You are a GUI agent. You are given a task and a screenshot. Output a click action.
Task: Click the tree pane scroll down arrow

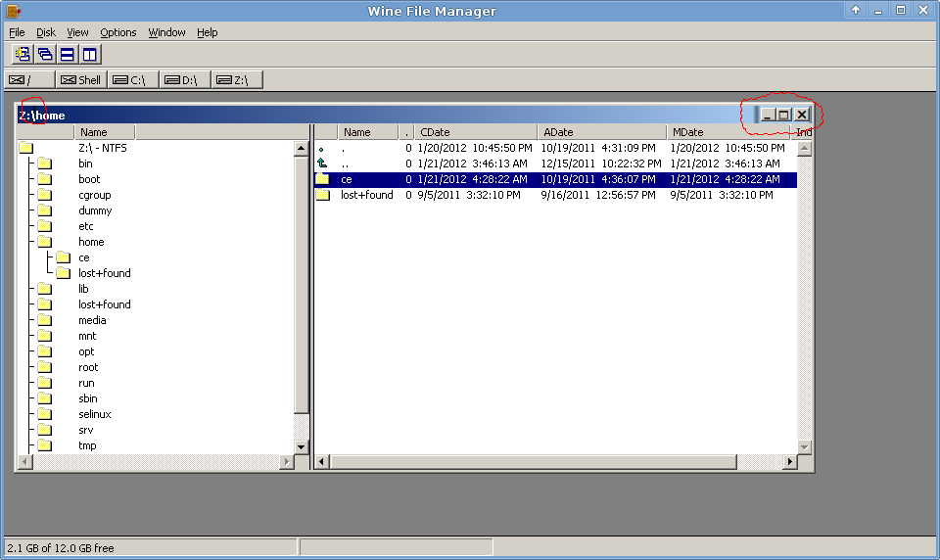[x=302, y=446]
